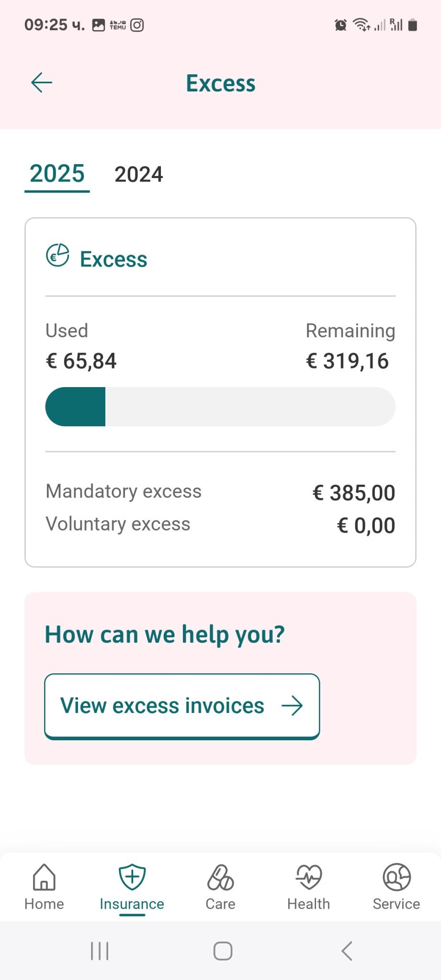Open the Service globe icon

pos(396,877)
